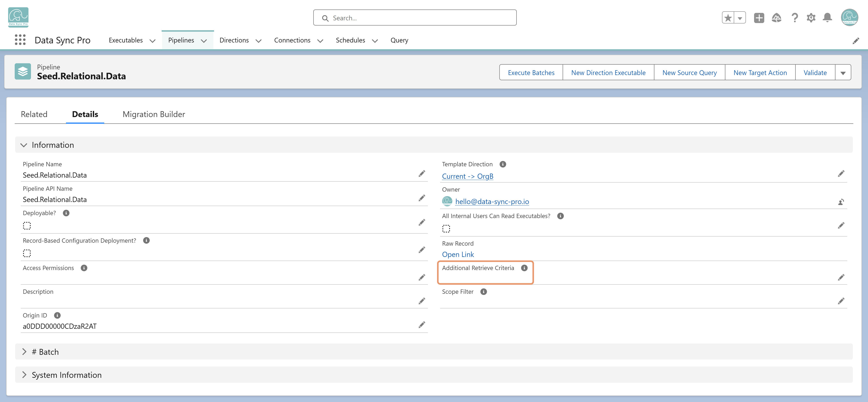This screenshot has width=868, height=402.
Task: Edit the Pipeline Name field pencil
Action: (422, 174)
